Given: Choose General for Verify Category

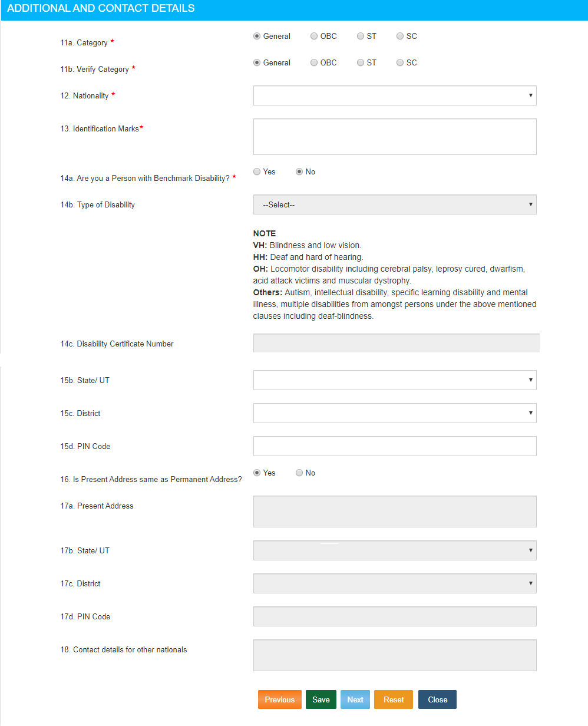Looking at the screenshot, I should pos(256,62).
